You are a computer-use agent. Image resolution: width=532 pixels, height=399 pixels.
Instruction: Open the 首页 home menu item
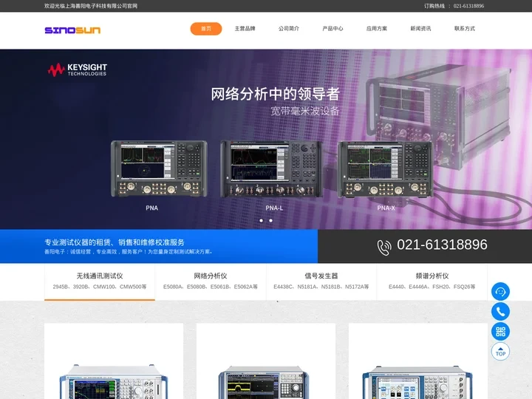point(206,29)
